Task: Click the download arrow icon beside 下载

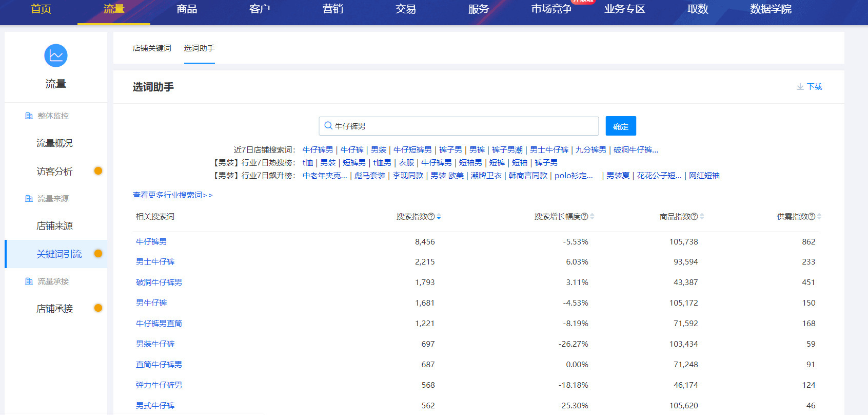Action: click(800, 87)
